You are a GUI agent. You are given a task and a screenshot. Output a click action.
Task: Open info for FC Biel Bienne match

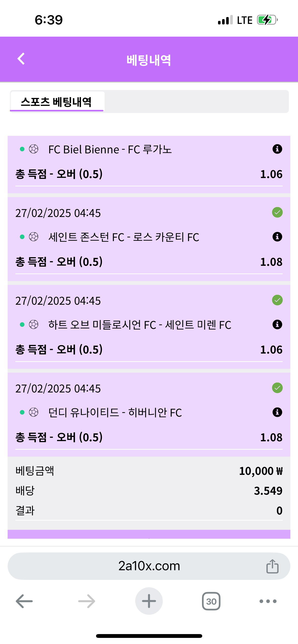277,149
